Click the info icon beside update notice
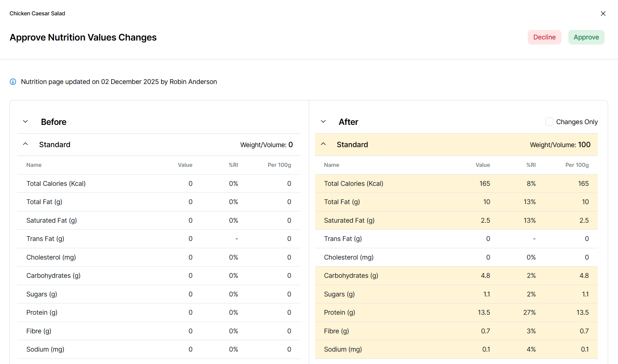This screenshot has height=364, width=618. (x=13, y=82)
